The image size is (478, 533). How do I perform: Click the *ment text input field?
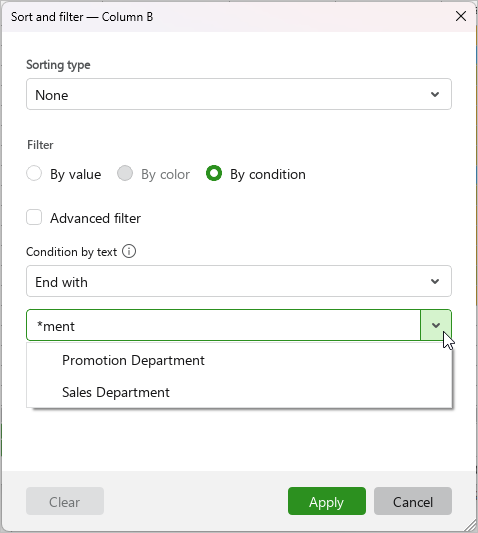click(223, 325)
